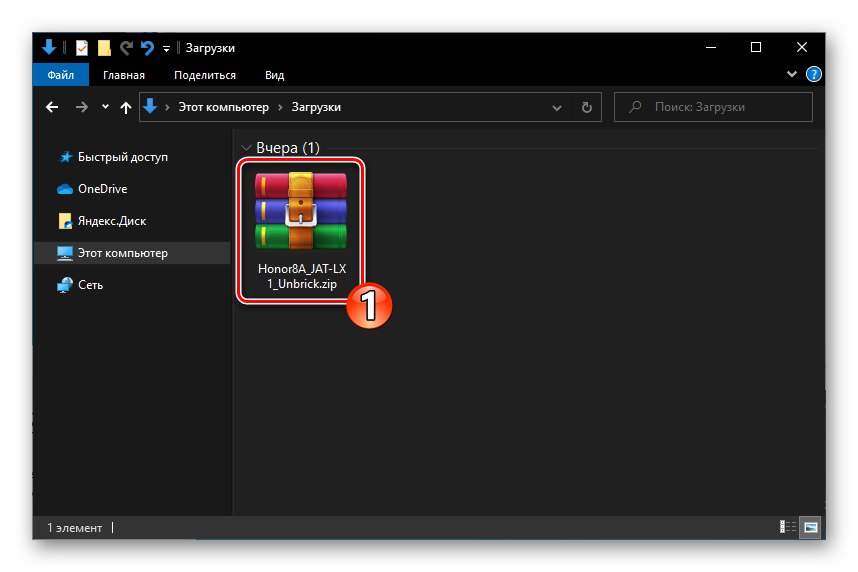Viewport: 858px width, 572px height.
Task: Open the Поделиться ribbon tab
Action: pos(205,75)
